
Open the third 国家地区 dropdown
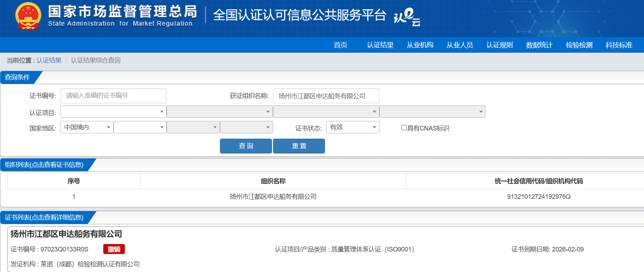click(193, 127)
